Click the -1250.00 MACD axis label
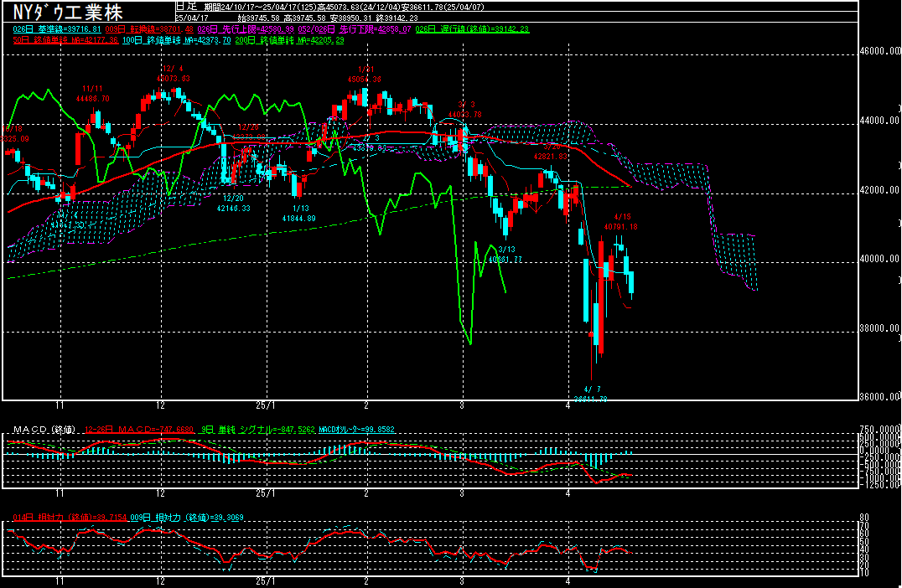The height and width of the screenshot is (588, 902). tap(879, 484)
